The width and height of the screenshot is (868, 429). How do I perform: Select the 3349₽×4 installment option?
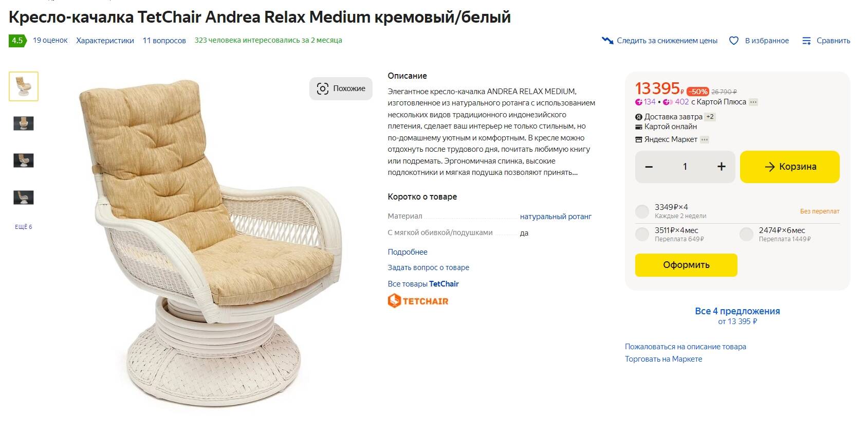642,211
